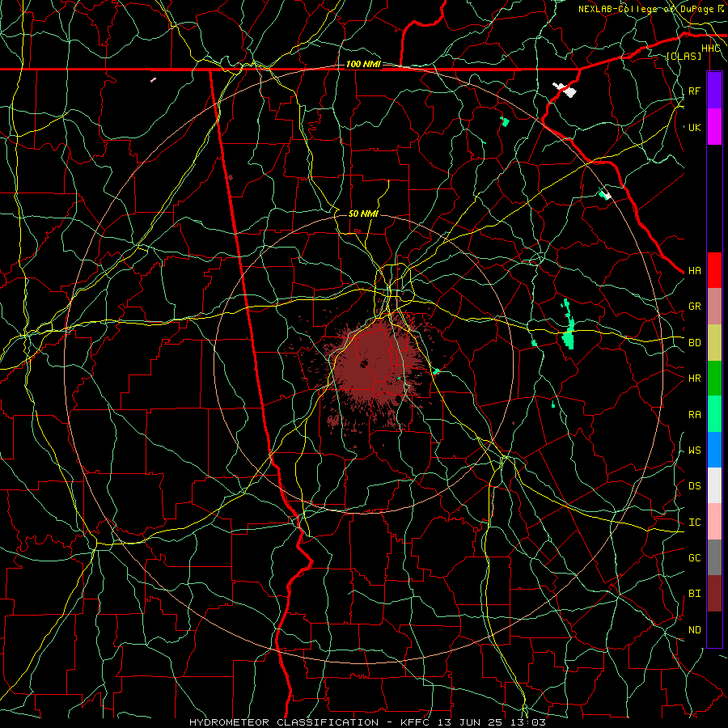Click the RF purple legend swatch
Image resolution: width=728 pixels, height=728 pixels.
pyautogui.click(x=714, y=91)
